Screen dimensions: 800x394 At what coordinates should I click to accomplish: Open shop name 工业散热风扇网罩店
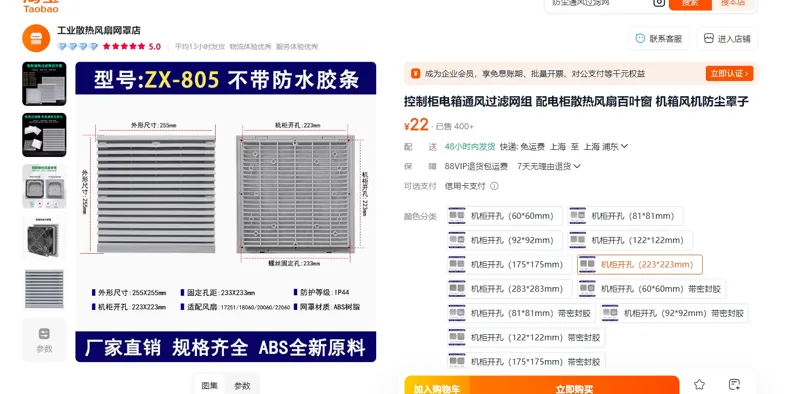tap(98, 30)
